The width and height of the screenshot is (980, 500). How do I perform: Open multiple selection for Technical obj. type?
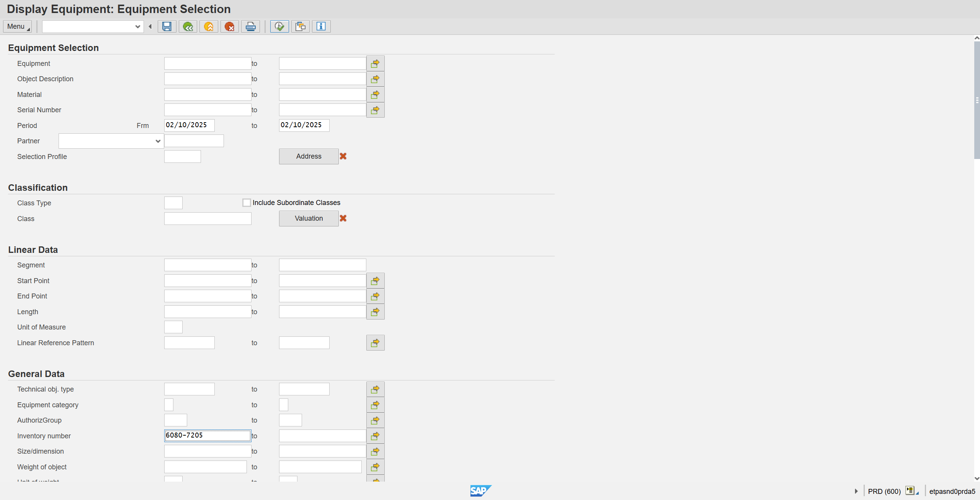(376, 389)
